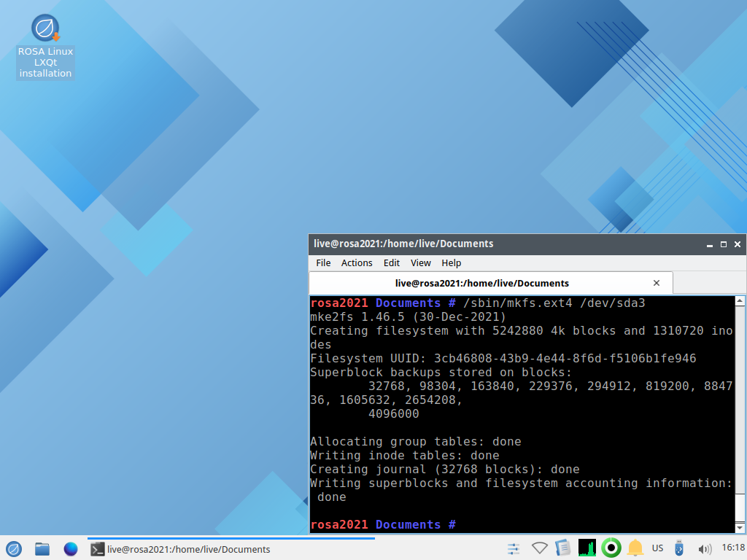Expand the Edit menu in terminal
Viewport: 747px width, 560px height.
[392, 262]
